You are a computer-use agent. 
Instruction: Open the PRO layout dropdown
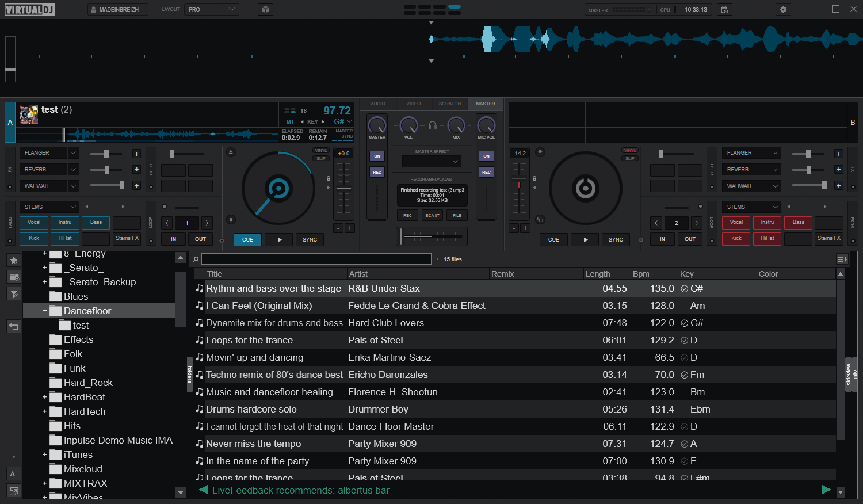pos(212,10)
